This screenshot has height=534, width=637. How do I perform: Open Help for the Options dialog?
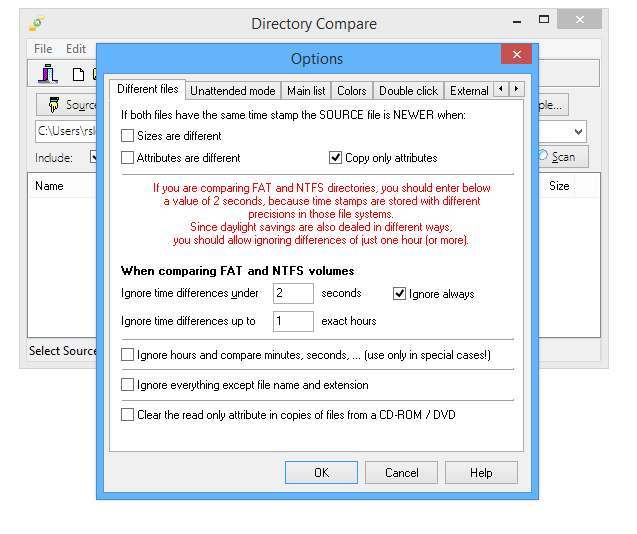481,473
